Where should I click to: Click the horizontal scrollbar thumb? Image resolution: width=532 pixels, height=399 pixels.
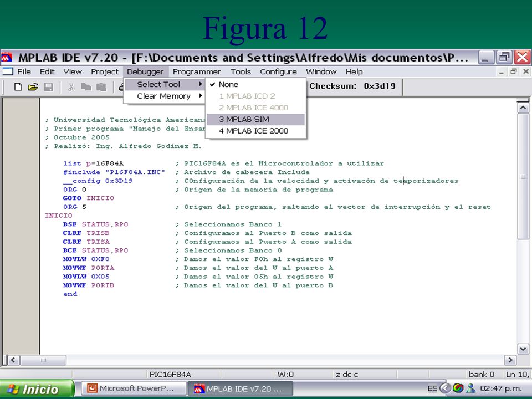[43, 360]
